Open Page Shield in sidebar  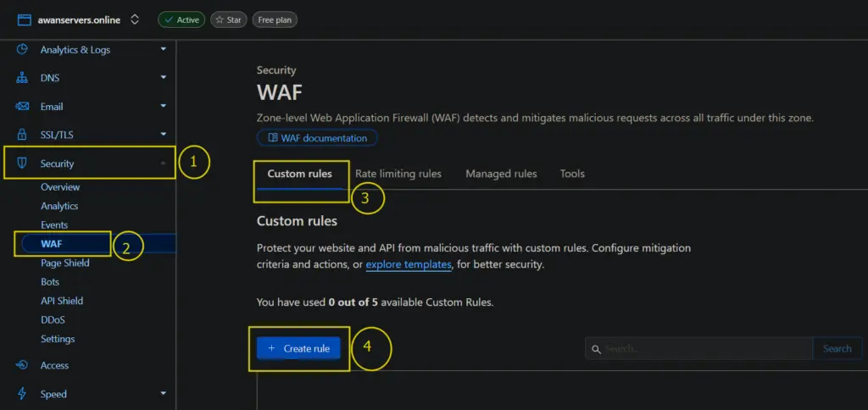pos(64,263)
